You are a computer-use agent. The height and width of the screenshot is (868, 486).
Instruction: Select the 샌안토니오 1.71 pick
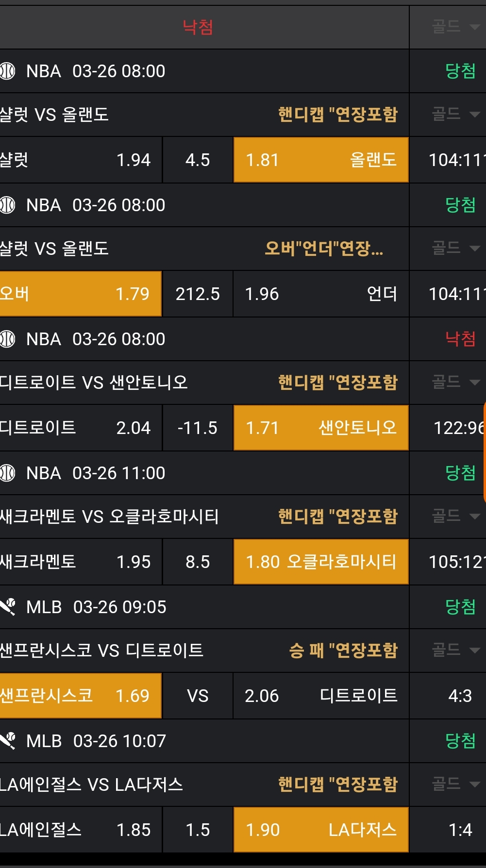(x=321, y=428)
